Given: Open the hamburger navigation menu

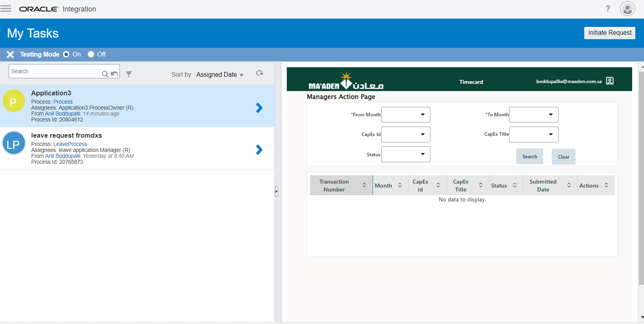Looking at the screenshot, I should tap(6, 9).
